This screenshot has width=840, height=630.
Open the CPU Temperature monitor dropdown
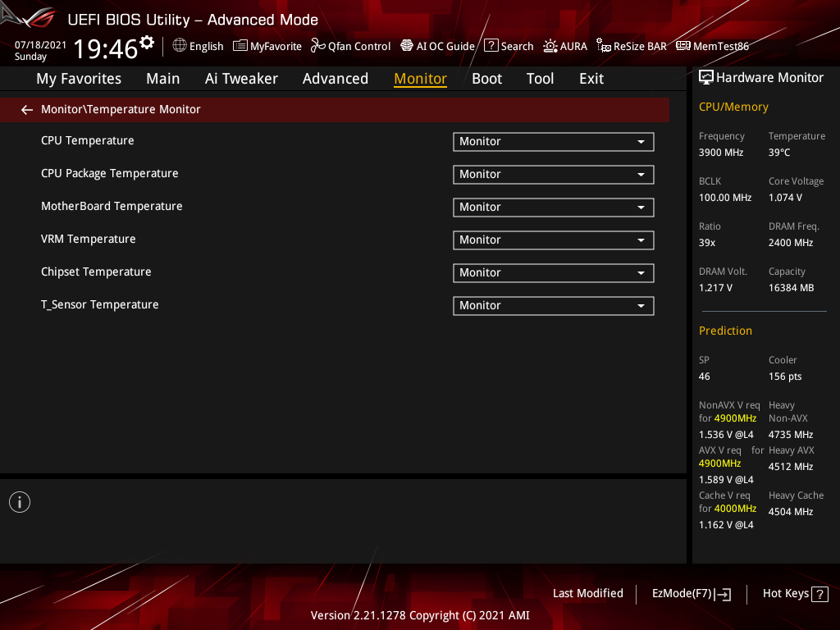[553, 141]
